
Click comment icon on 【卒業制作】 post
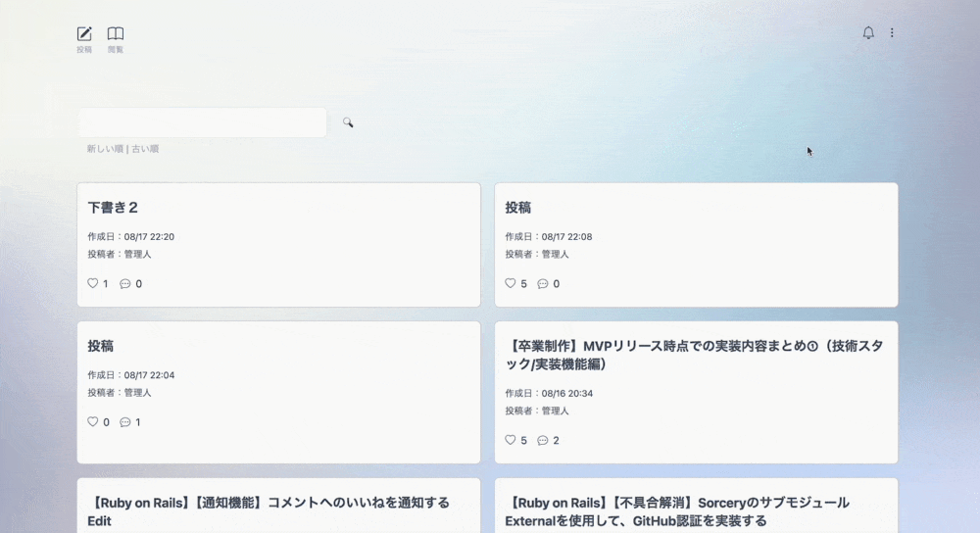(543, 441)
